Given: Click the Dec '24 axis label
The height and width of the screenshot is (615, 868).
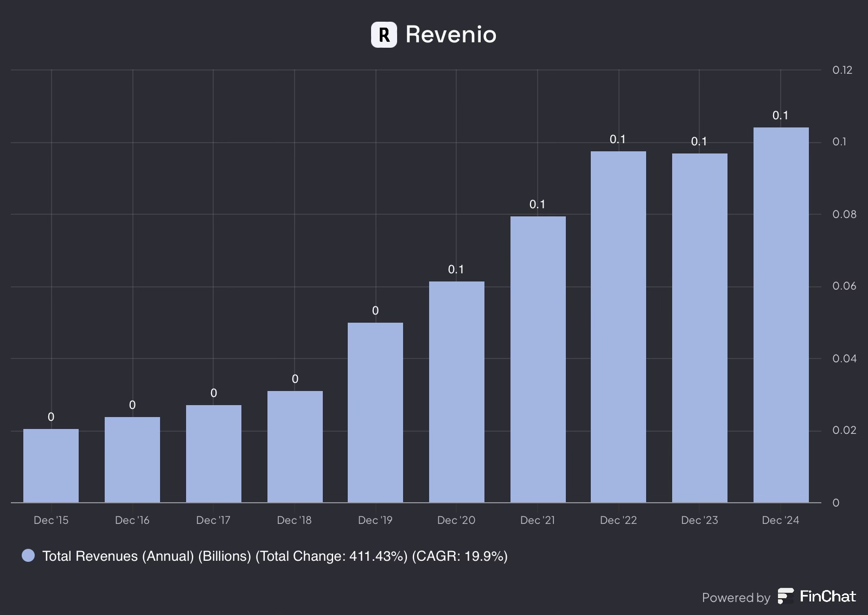Looking at the screenshot, I should click(x=781, y=520).
